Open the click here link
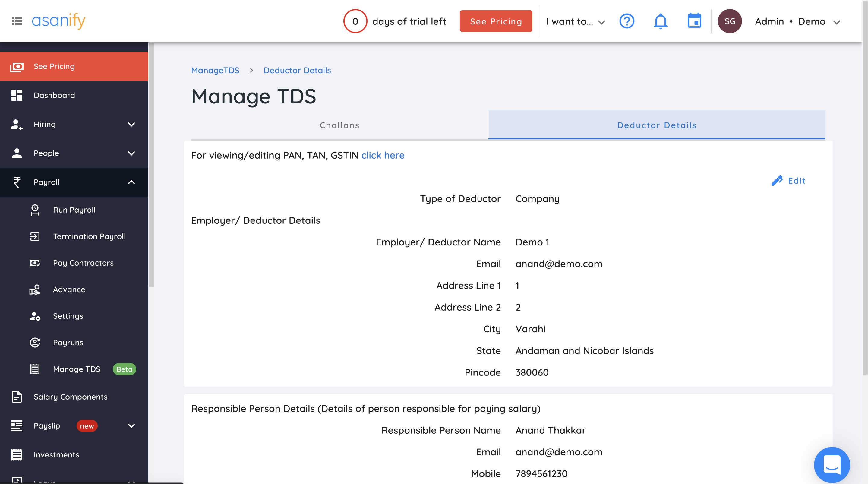This screenshot has width=868, height=484. click(383, 155)
